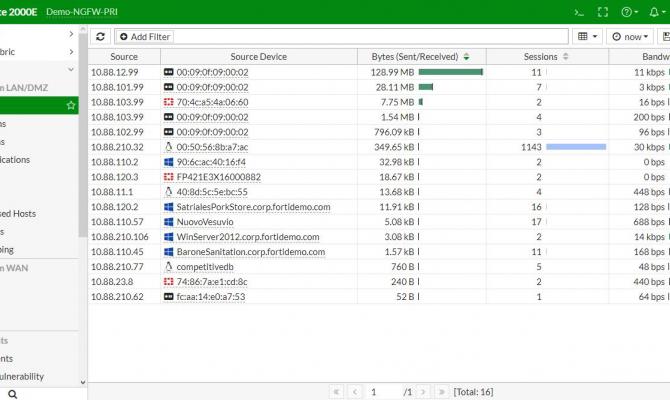Toggle fullscreen mode icon
The image size is (670, 400).
point(602,12)
